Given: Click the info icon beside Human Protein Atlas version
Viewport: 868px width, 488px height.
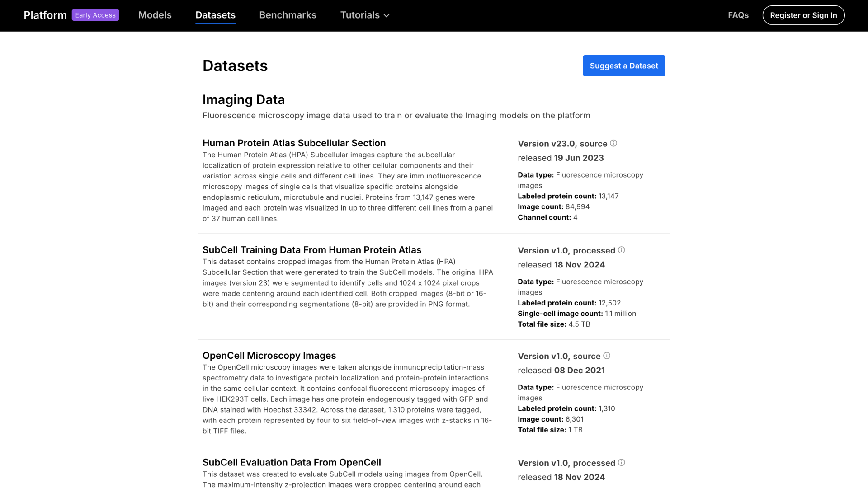Looking at the screenshot, I should point(613,143).
